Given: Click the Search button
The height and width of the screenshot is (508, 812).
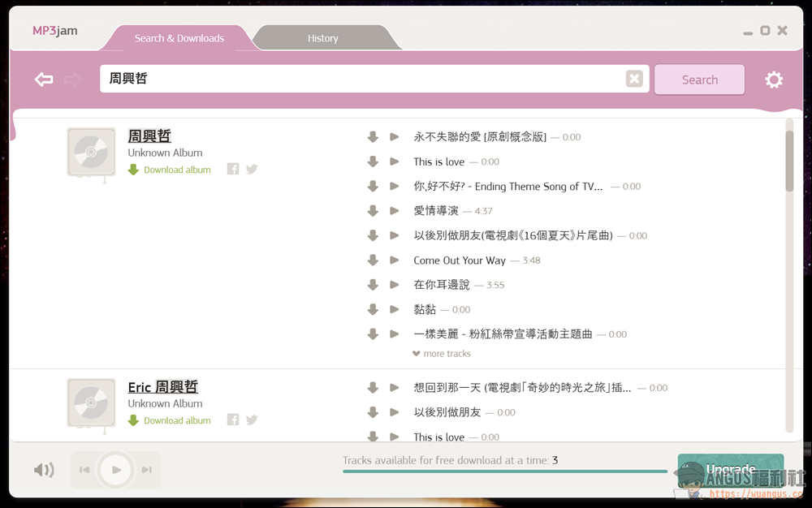Looking at the screenshot, I should [x=700, y=80].
